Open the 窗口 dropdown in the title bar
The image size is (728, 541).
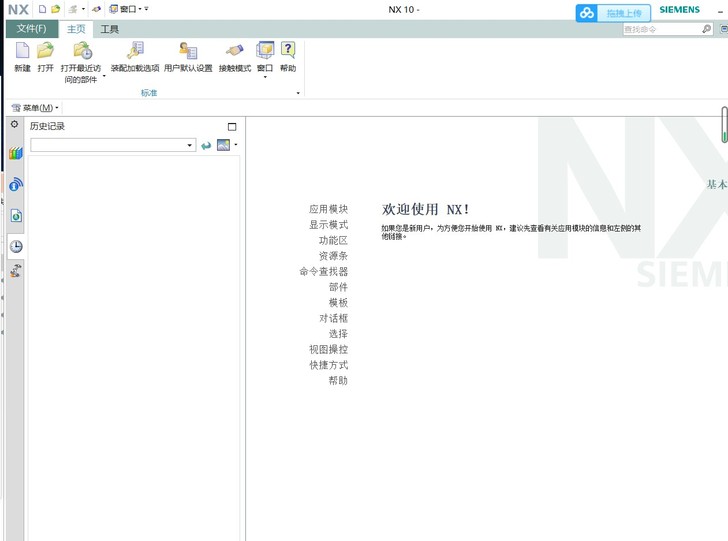point(125,9)
